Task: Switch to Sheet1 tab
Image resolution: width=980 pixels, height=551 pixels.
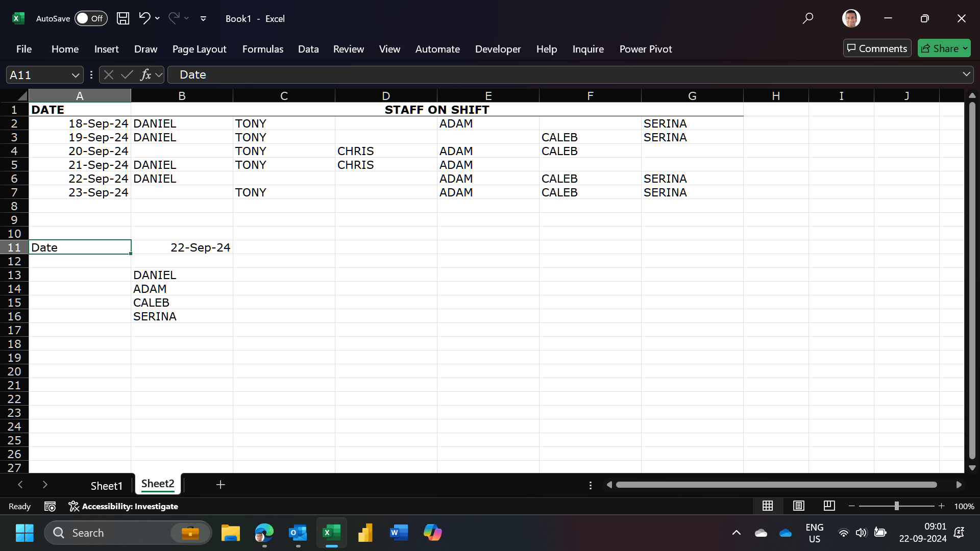Action: (107, 486)
